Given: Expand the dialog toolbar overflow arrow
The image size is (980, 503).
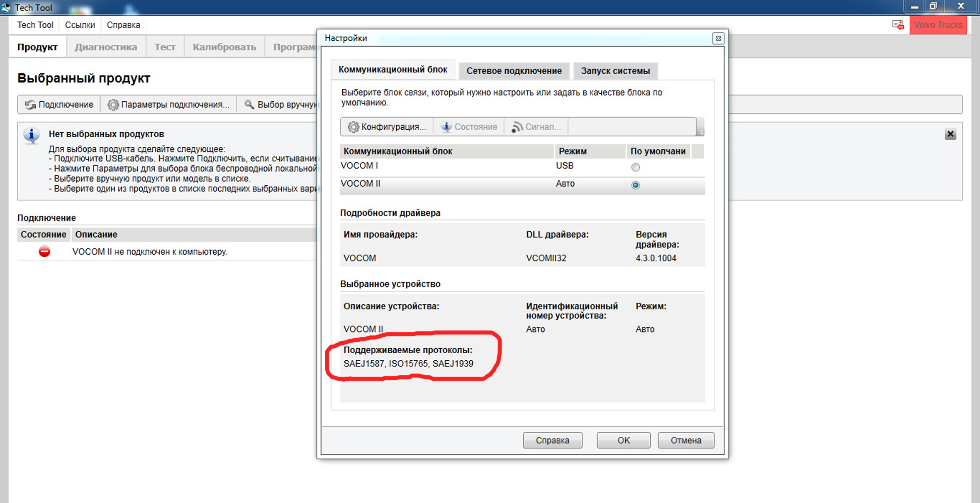Looking at the screenshot, I should click(x=700, y=132).
